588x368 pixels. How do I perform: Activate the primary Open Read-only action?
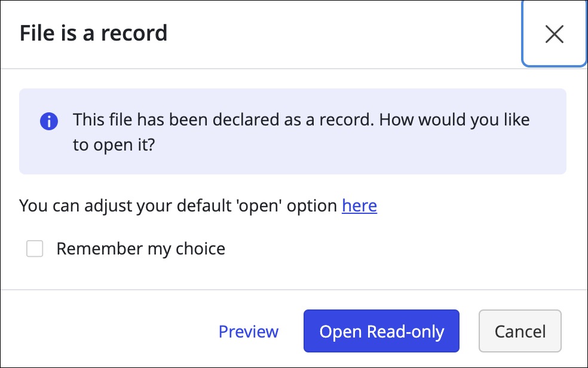pyautogui.click(x=381, y=331)
